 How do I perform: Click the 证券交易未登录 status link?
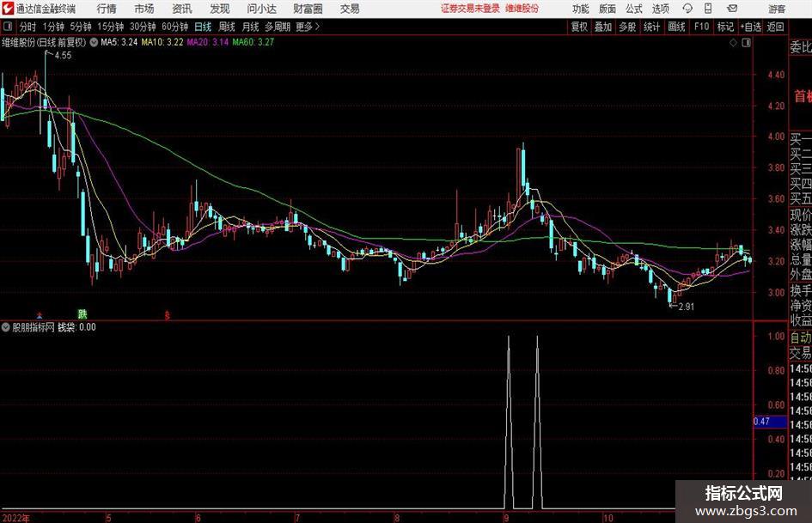(x=470, y=9)
